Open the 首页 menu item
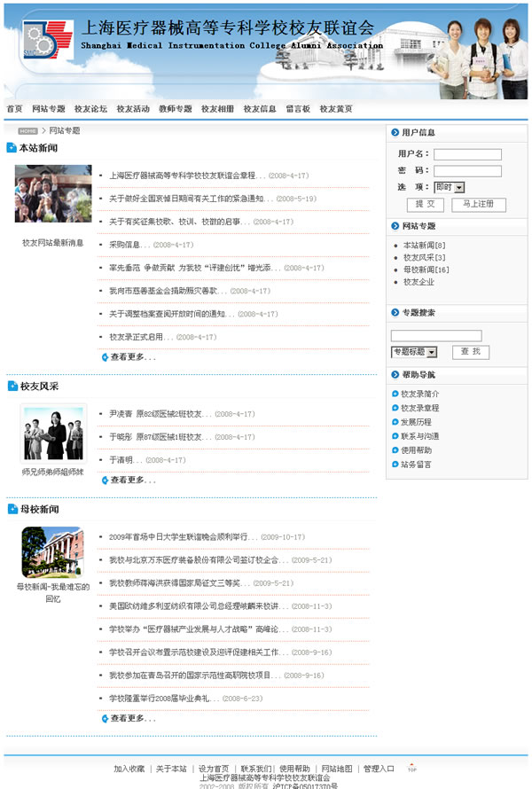 click(x=14, y=109)
